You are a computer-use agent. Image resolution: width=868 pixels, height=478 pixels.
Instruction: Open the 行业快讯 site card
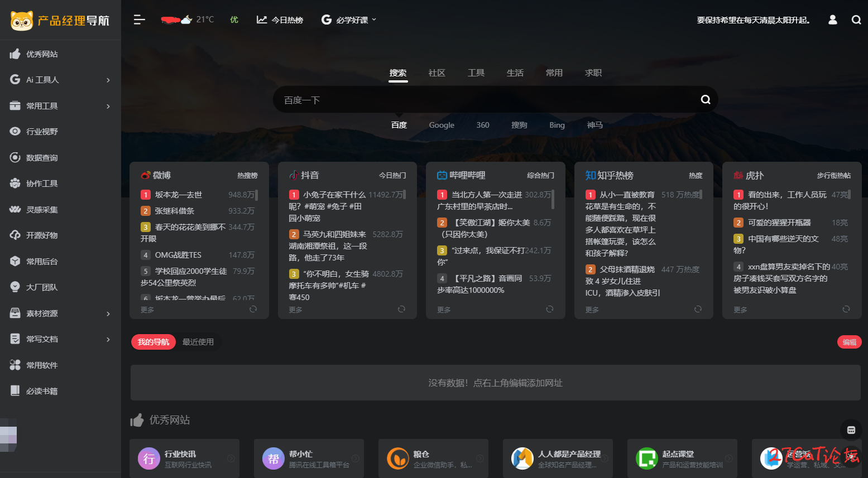(x=184, y=458)
